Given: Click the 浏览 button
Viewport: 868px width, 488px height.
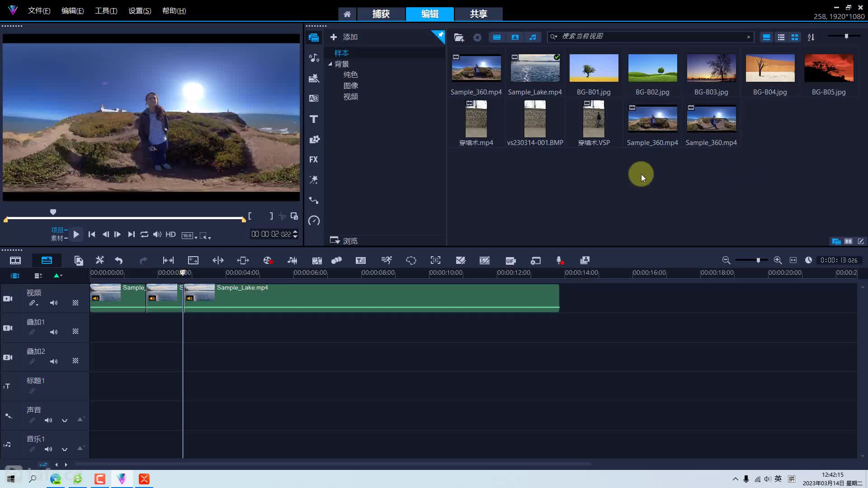Looking at the screenshot, I should pos(344,240).
